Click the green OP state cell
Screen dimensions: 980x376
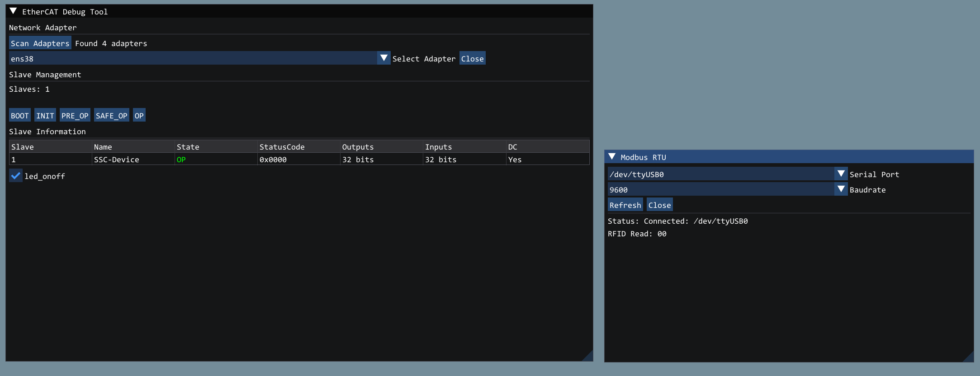[x=216, y=159]
